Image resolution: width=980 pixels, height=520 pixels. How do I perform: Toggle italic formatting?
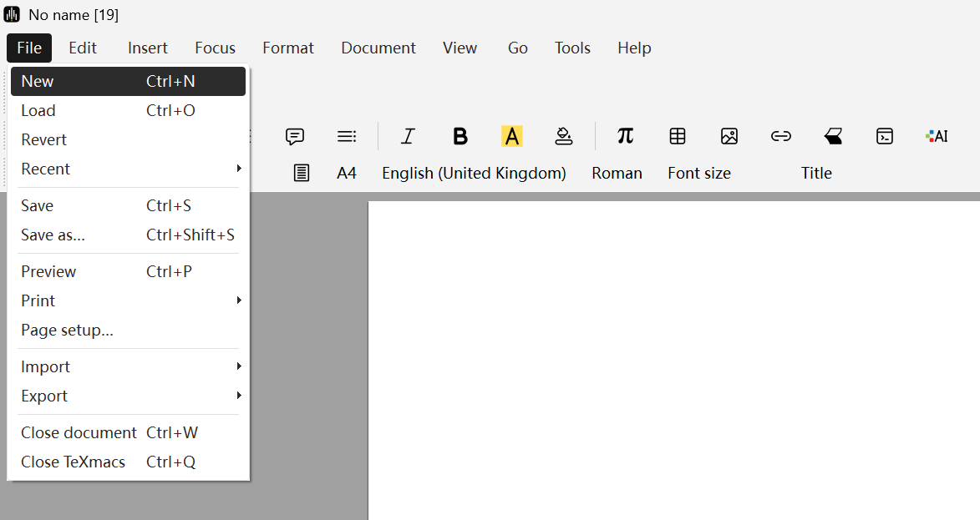tap(408, 136)
